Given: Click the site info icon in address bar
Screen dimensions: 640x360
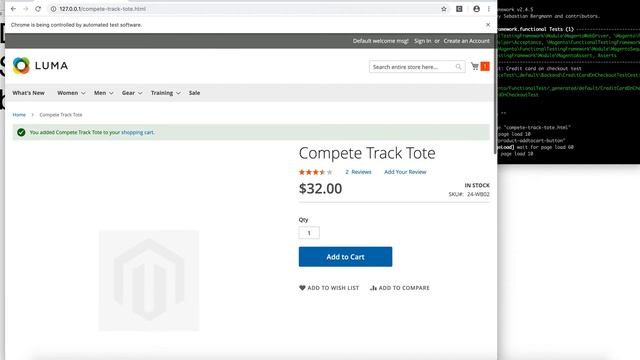Looking at the screenshot, I should pyautogui.click(x=53, y=9).
